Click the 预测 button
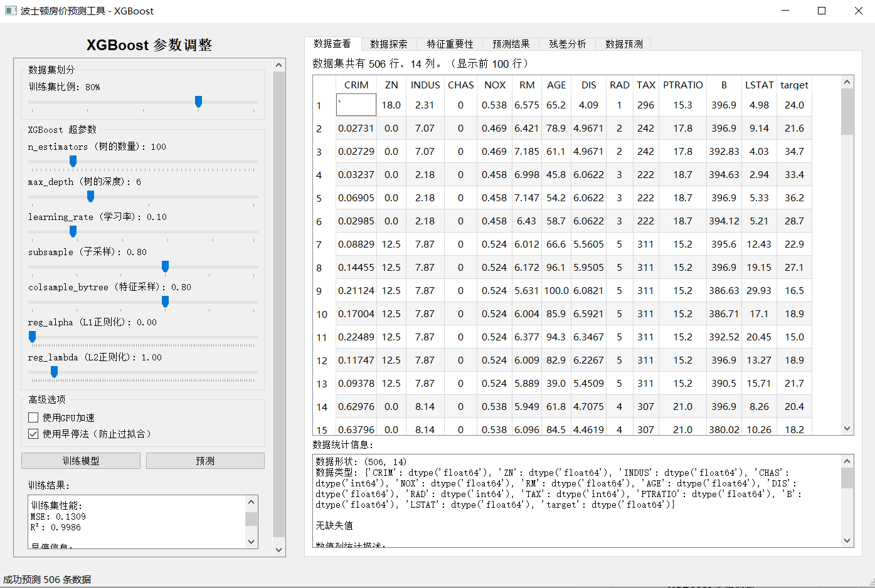875x588 pixels. pyautogui.click(x=205, y=461)
